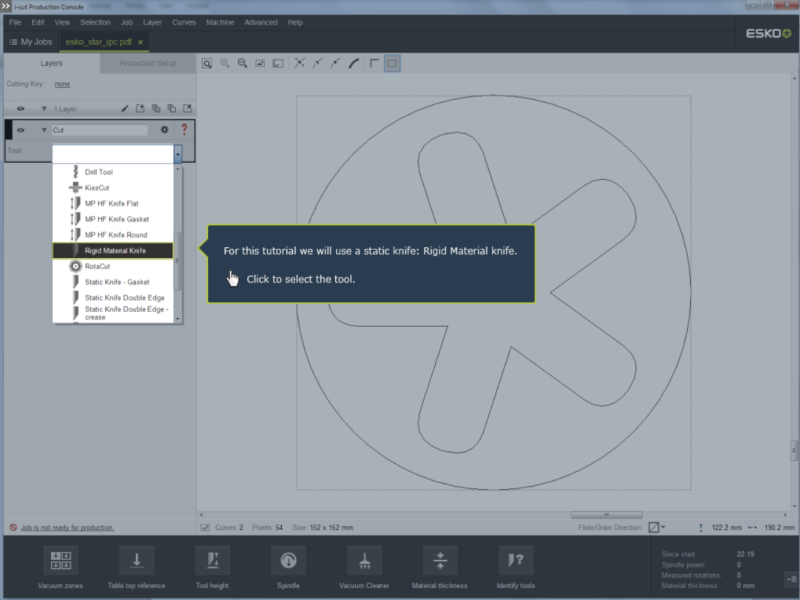Click the black Cut layer color swatch
Image resolution: width=800 pixels, height=600 pixels.
8,130
